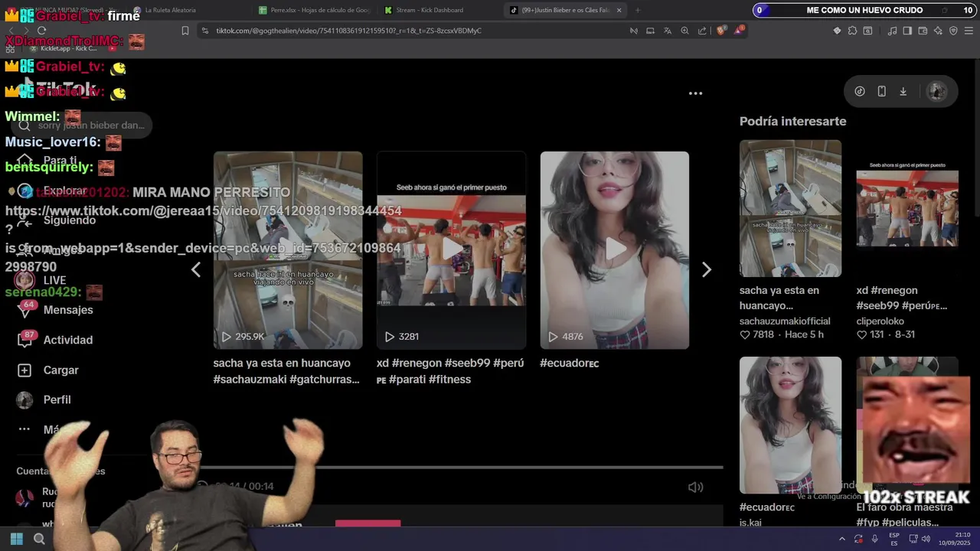Play the renegon seeb99 fitness video
The width and height of the screenshot is (980, 551).
click(452, 250)
